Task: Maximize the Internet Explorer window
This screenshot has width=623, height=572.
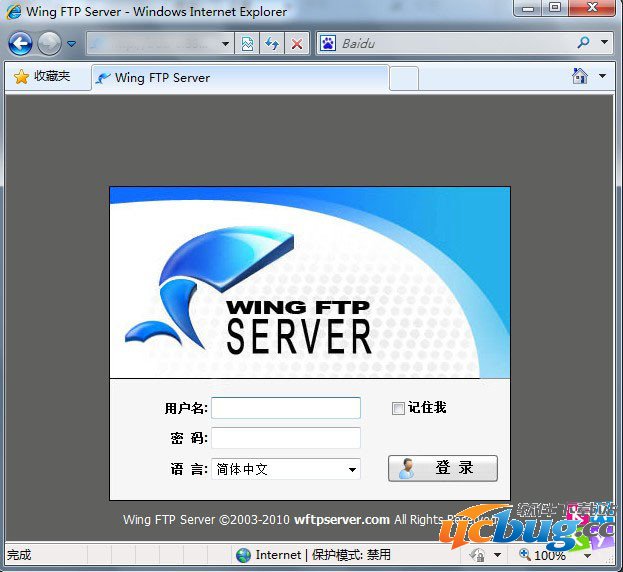Action: point(555,8)
